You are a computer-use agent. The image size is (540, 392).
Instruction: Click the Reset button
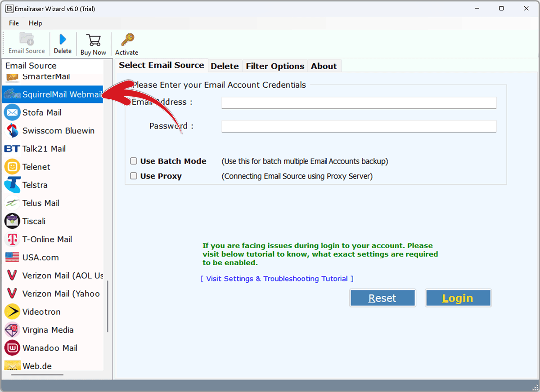click(382, 298)
